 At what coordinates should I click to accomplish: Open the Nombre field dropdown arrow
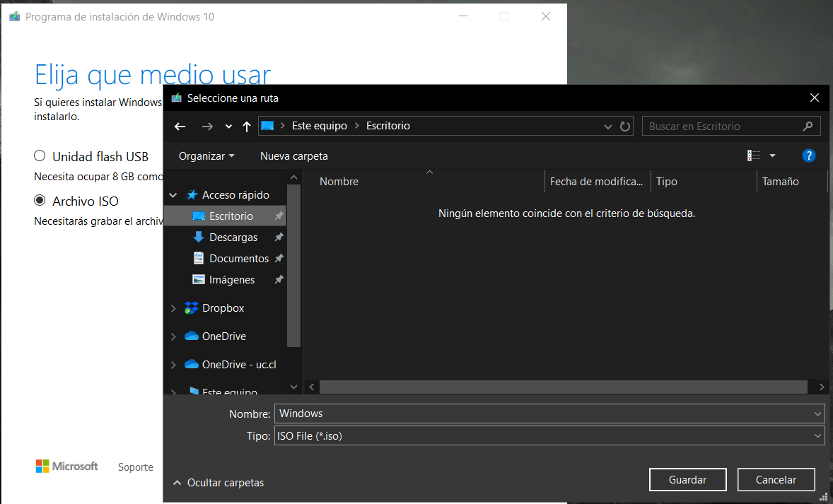point(817,414)
